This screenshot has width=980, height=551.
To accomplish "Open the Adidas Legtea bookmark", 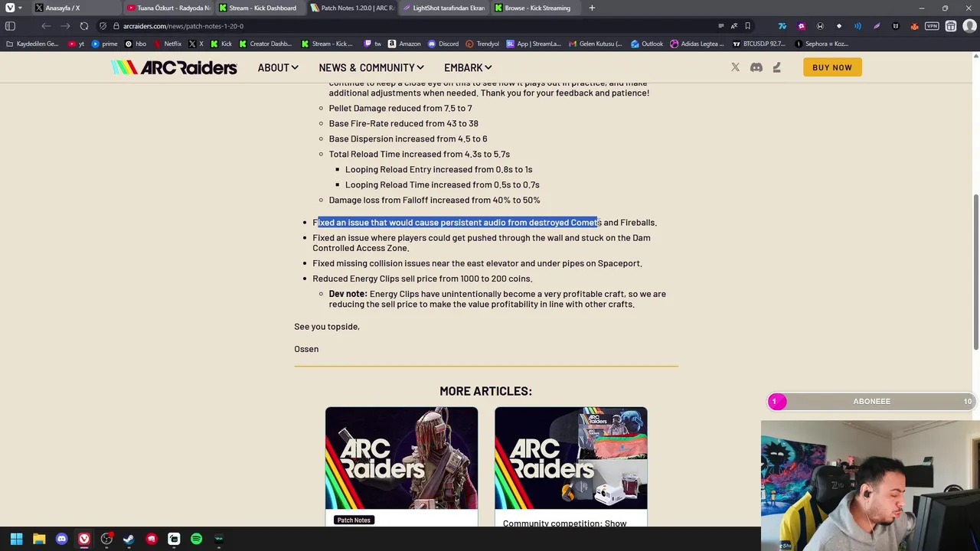I will (x=697, y=44).
